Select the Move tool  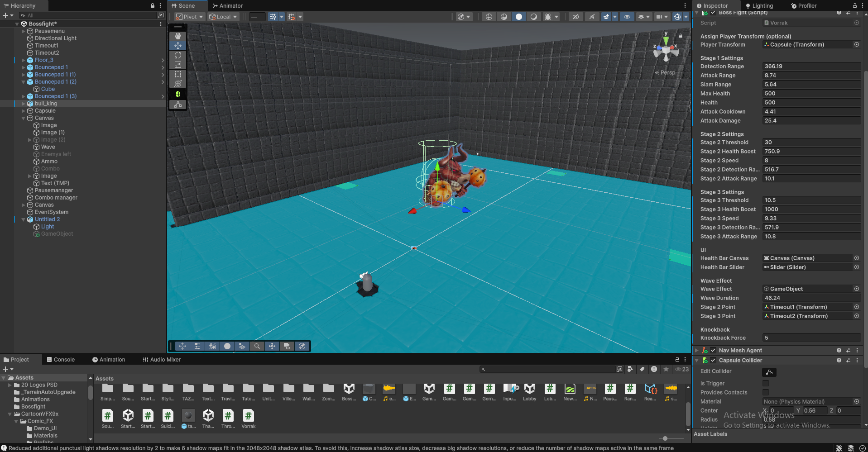(178, 46)
